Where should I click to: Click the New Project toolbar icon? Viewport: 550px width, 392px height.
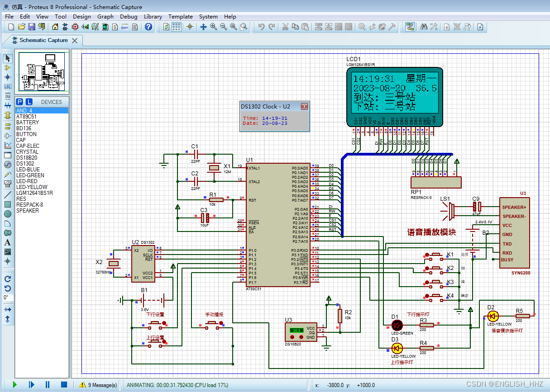[x=11, y=27]
